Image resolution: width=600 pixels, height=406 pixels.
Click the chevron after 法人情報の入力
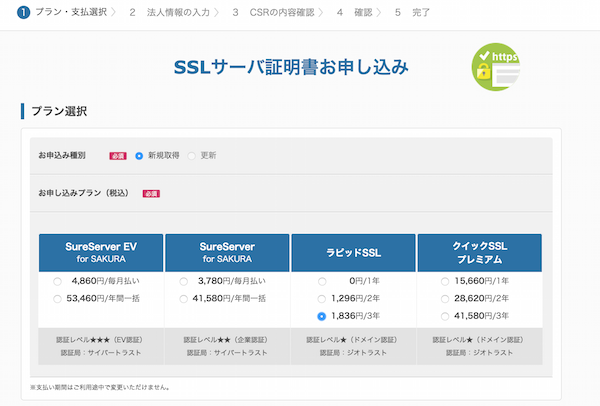click(216, 13)
